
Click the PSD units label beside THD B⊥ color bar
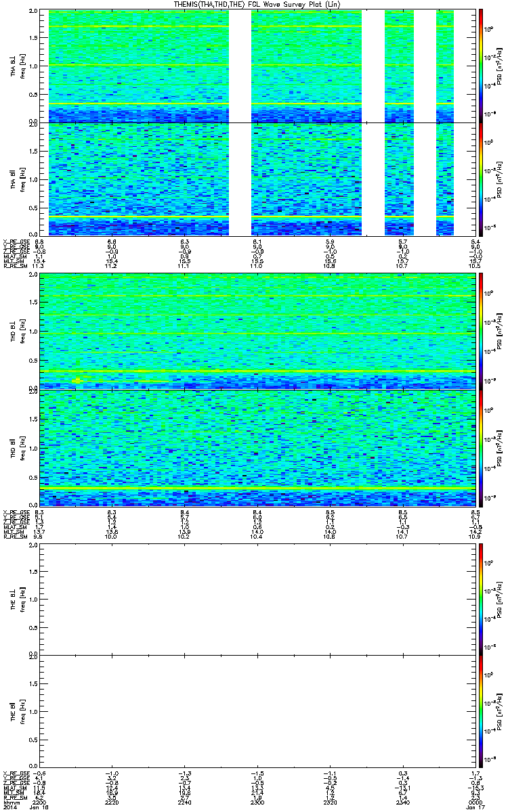pos(500,331)
